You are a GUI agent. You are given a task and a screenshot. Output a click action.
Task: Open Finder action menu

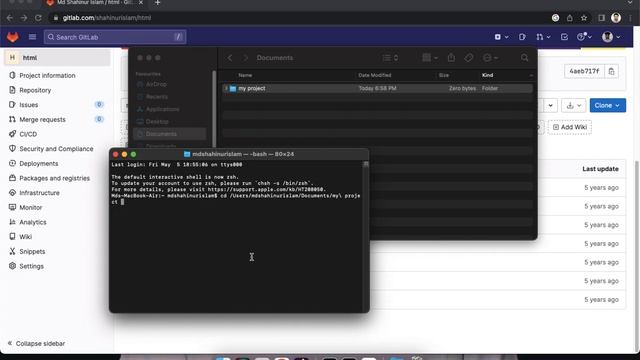click(x=490, y=58)
